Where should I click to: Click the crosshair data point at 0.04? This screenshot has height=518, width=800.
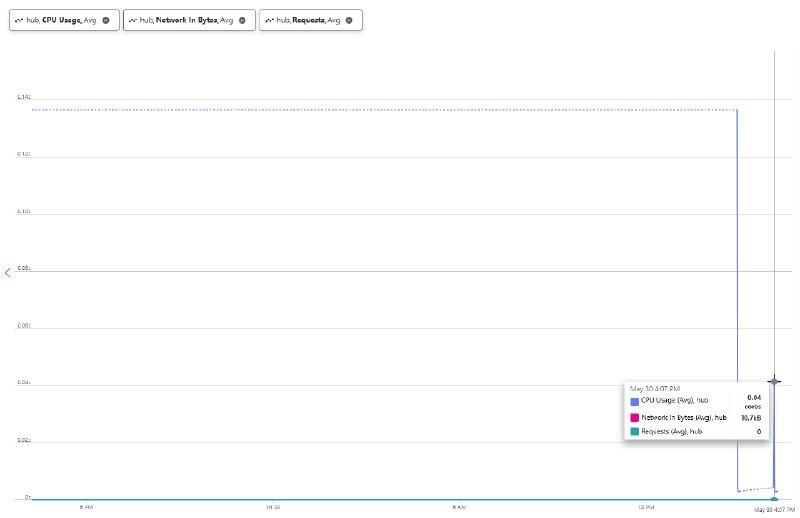pyautogui.click(x=774, y=381)
